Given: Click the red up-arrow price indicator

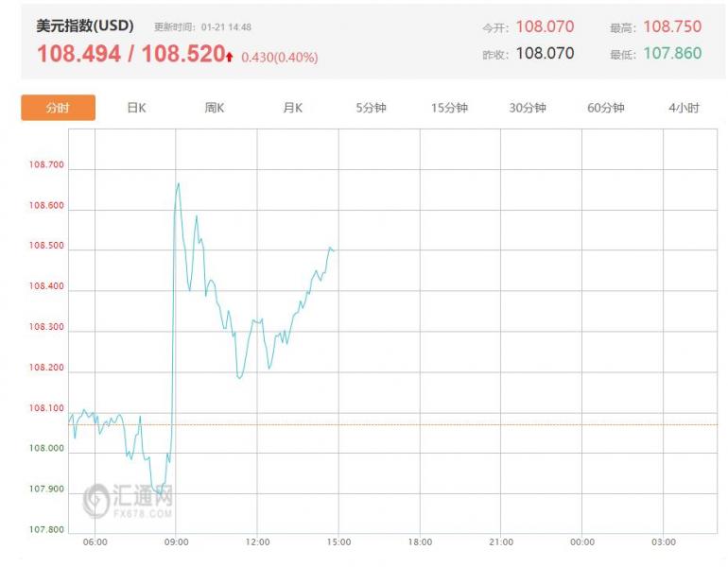Looking at the screenshot, I should tap(230, 57).
